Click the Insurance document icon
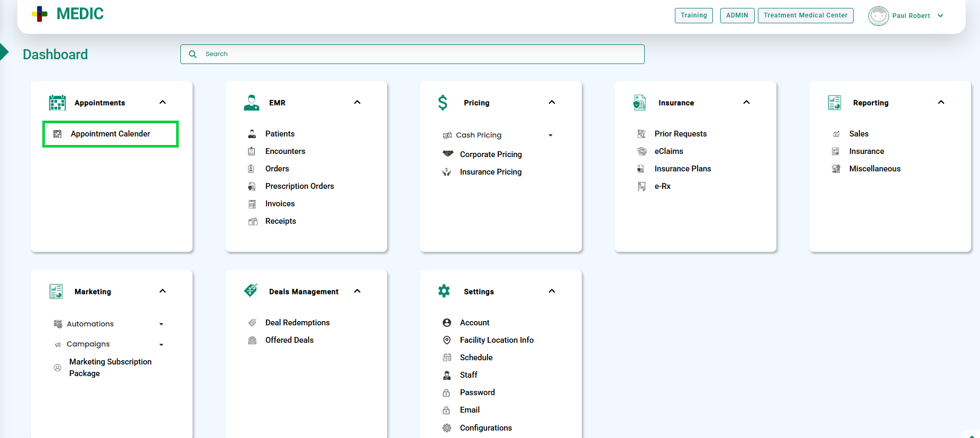The image size is (980, 438). click(x=639, y=103)
